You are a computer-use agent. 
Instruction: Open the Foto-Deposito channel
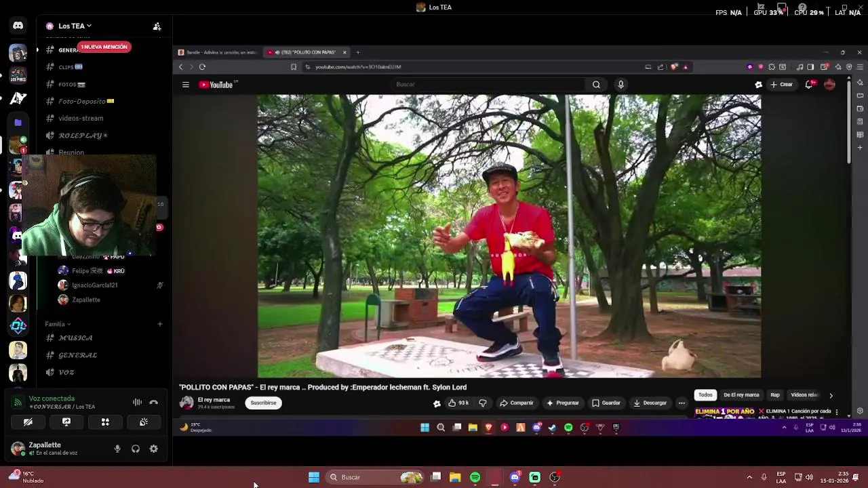pyautogui.click(x=86, y=102)
